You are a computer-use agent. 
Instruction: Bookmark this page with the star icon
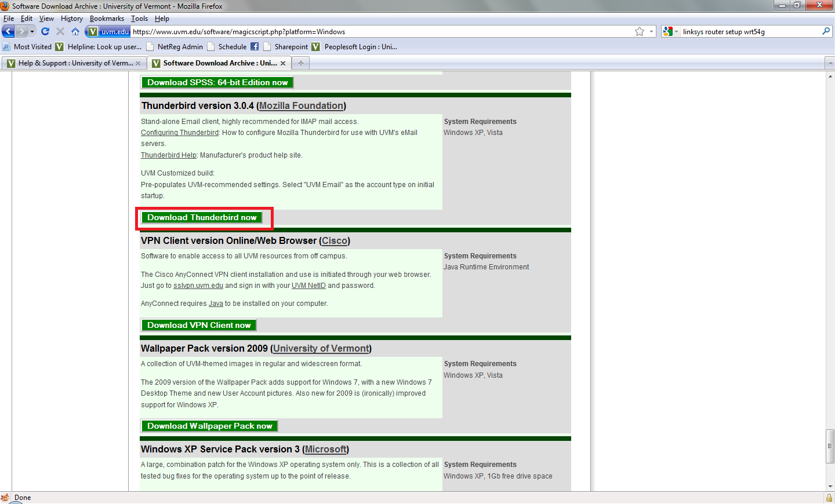(640, 32)
